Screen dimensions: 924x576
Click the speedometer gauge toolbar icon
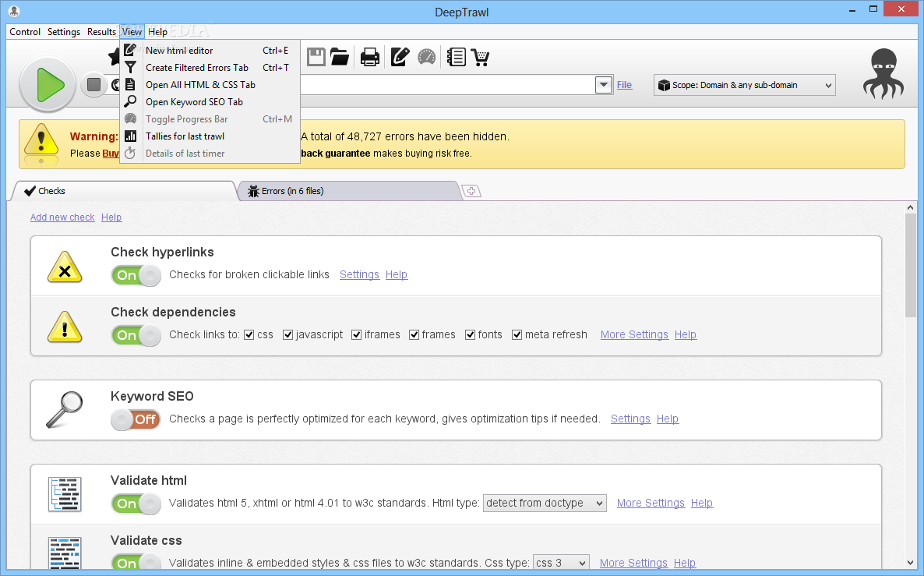click(427, 57)
